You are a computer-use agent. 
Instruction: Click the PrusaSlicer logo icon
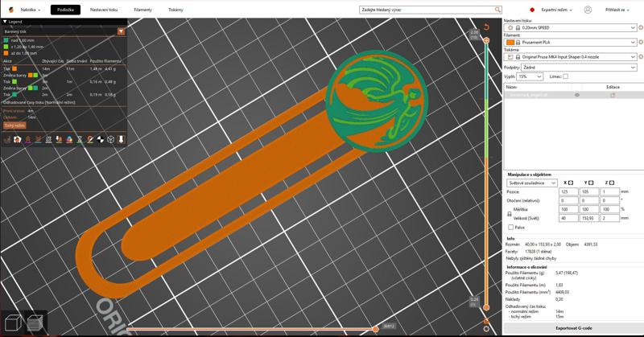click(11, 10)
